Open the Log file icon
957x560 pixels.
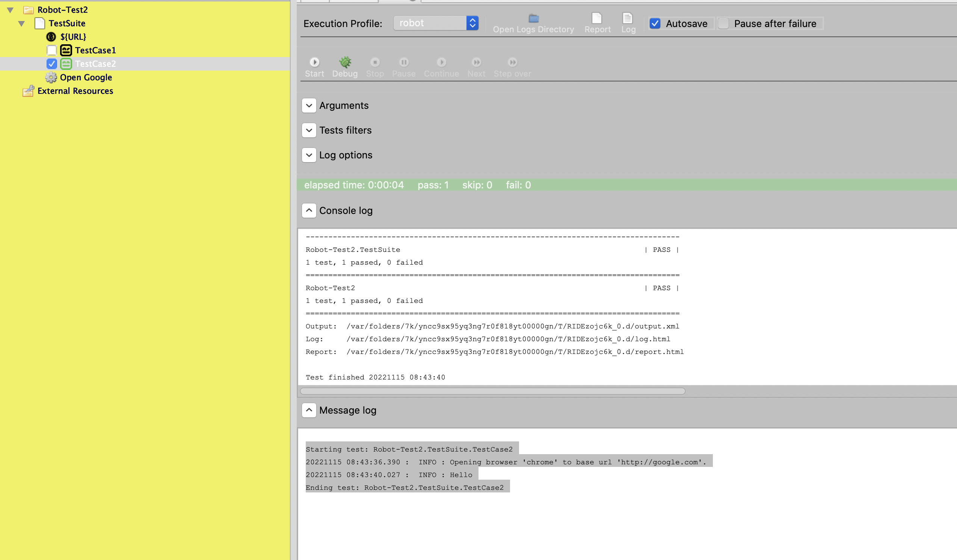[x=627, y=18]
